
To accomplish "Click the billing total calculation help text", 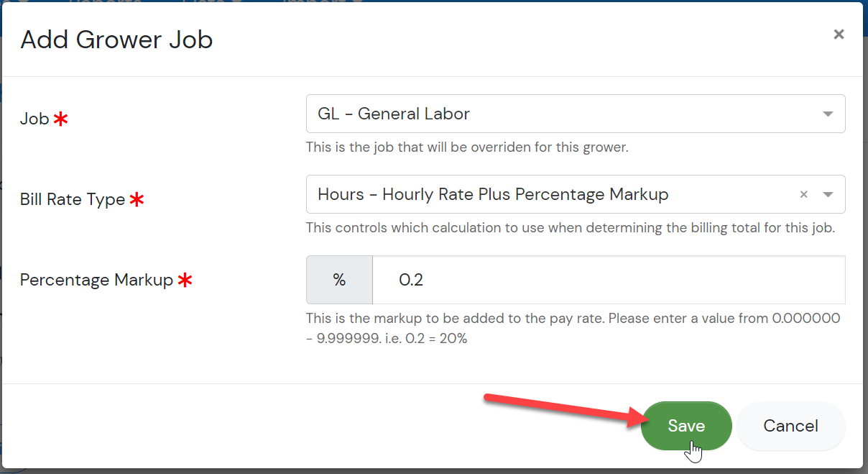I will coord(571,228).
